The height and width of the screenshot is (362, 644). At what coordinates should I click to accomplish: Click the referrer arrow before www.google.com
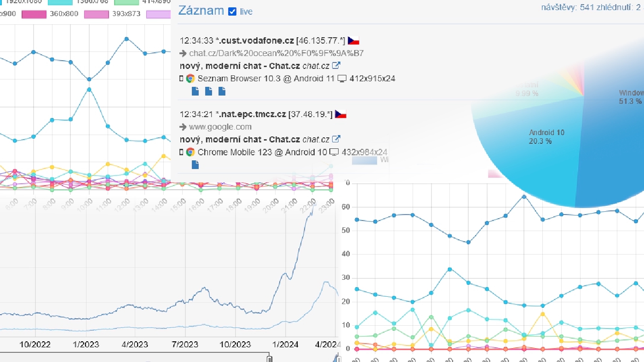[x=183, y=127]
